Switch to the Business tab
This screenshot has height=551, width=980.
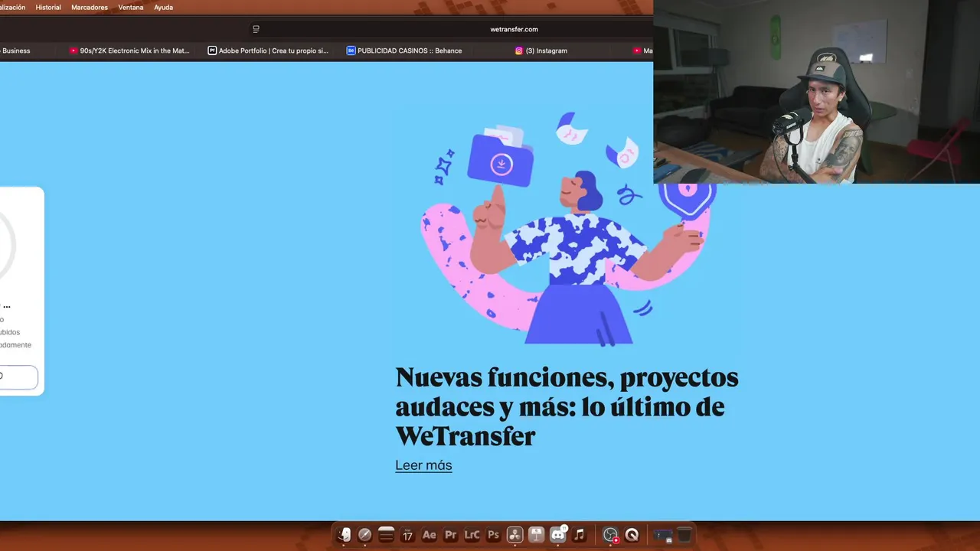[x=15, y=51]
